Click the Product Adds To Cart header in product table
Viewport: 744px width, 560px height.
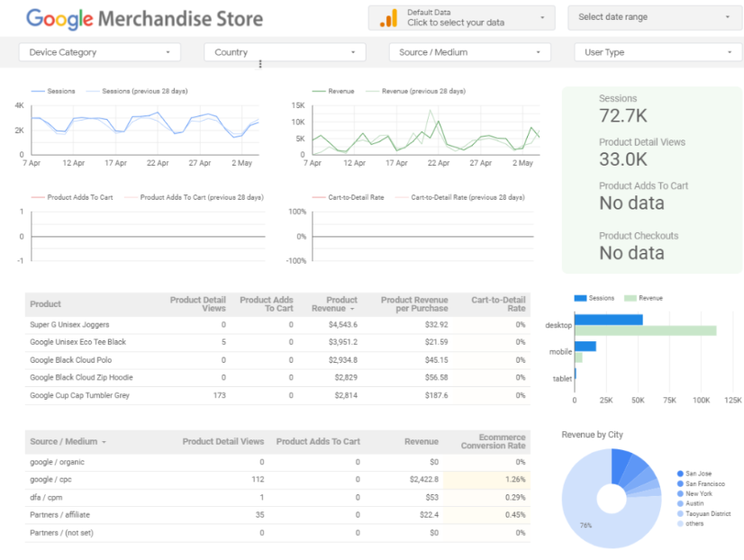tap(267, 304)
